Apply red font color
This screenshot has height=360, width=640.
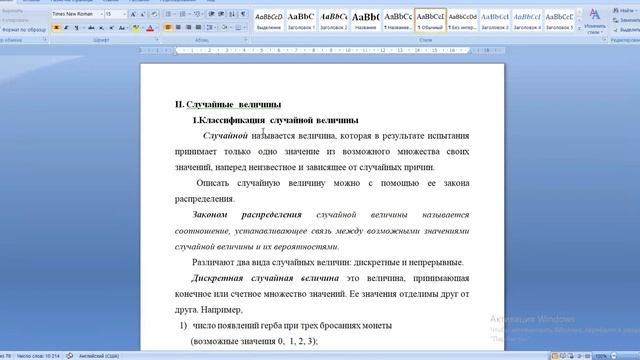point(150,28)
